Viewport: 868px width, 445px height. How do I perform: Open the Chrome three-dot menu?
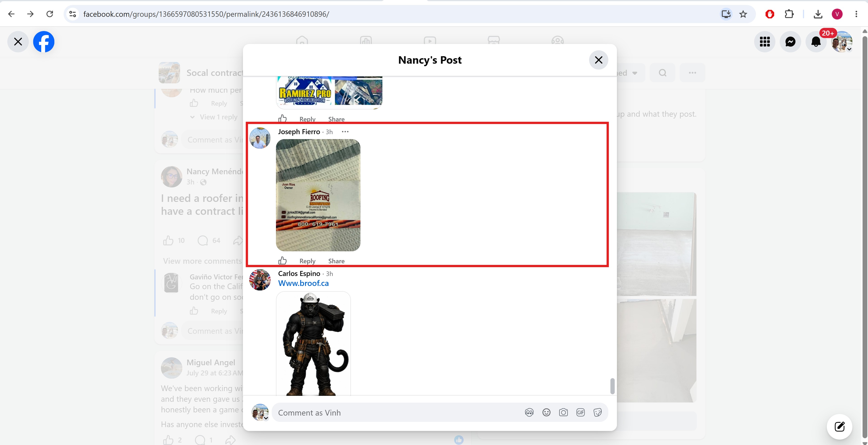coord(856,14)
